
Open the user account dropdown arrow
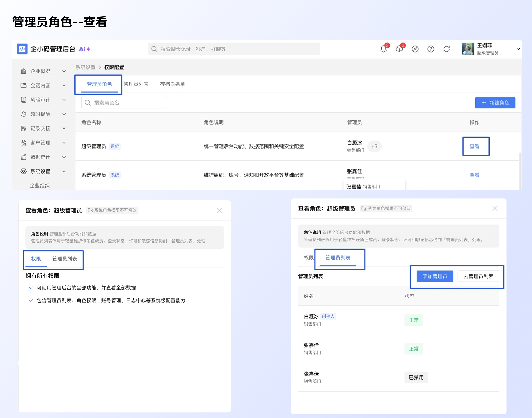click(x=518, y=49)
